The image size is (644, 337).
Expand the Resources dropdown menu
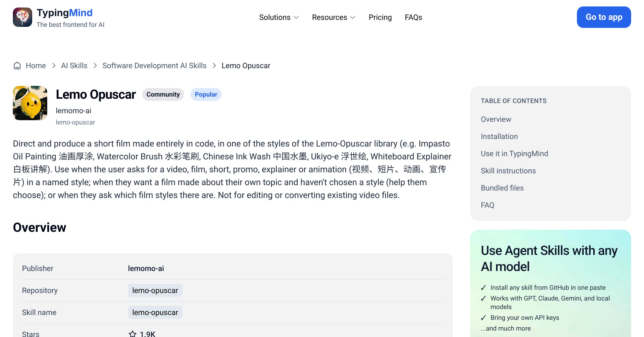tap(334, 17)
